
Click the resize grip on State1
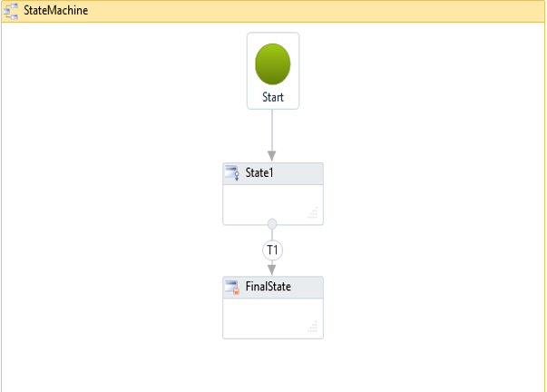313,213
